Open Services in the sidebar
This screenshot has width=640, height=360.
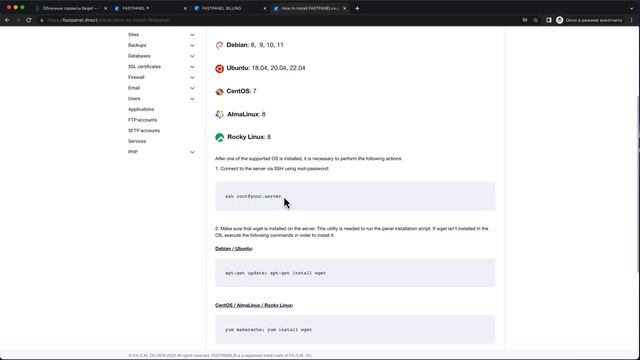[x=137, y=141]
